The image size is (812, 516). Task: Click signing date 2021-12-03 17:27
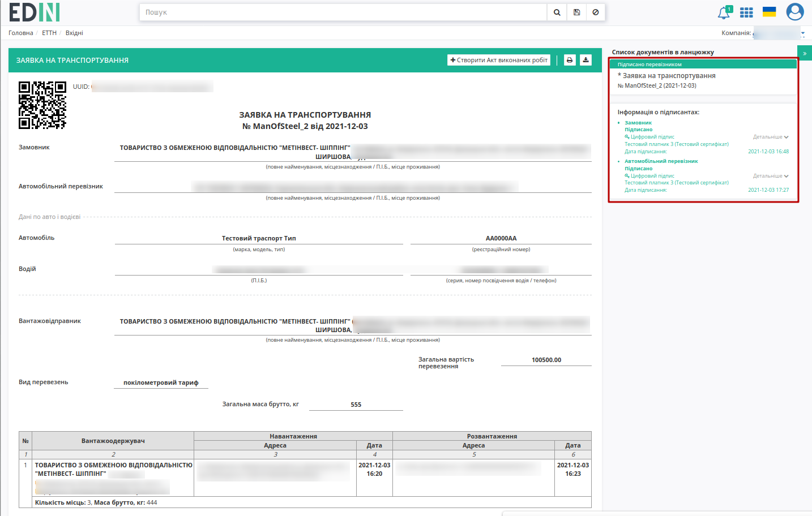tap(768, 190)
